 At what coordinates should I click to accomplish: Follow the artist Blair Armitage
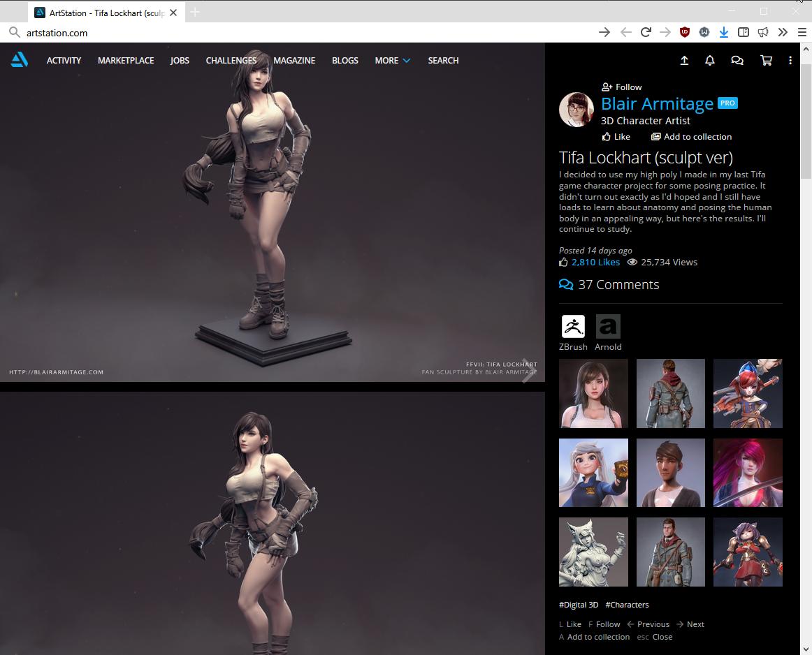coord(621,87)
